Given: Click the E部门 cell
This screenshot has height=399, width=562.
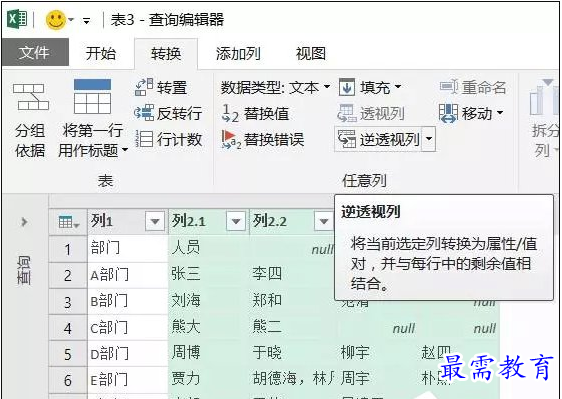Looking at the screenshot, I should [x=128, y=380].
